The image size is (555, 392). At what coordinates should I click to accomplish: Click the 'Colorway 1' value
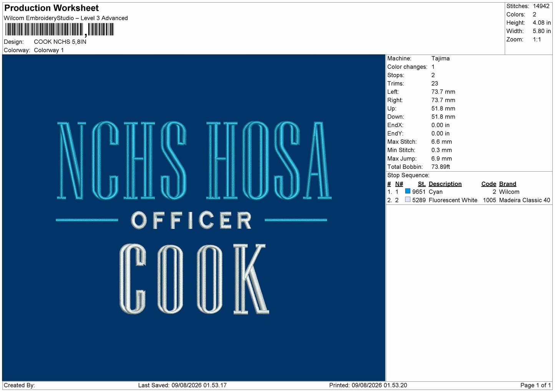pyautogui.click(x=49, y=50)
